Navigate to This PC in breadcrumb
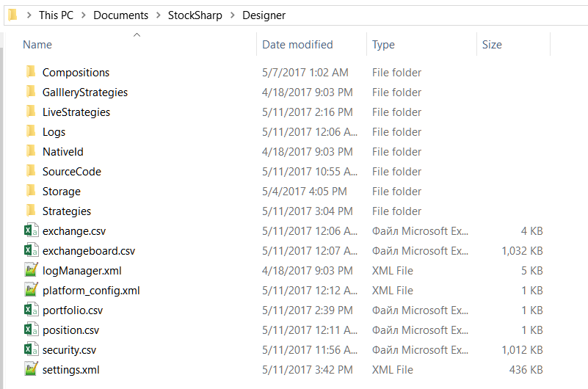Viewport: 588px width, 389px height. [x=57, y=15]
